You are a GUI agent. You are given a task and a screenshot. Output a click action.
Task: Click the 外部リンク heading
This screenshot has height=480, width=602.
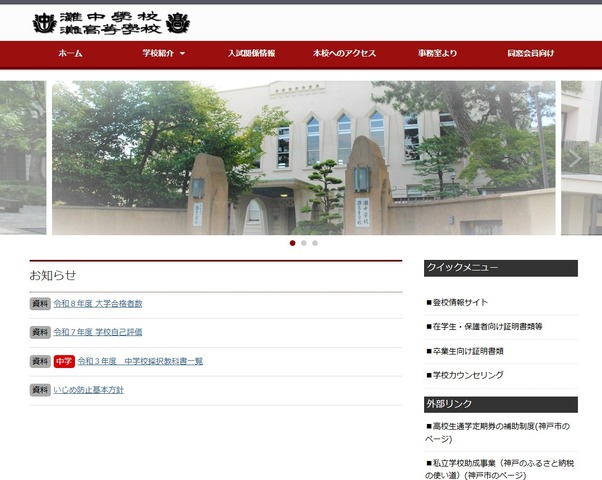(x=501, y=404)
